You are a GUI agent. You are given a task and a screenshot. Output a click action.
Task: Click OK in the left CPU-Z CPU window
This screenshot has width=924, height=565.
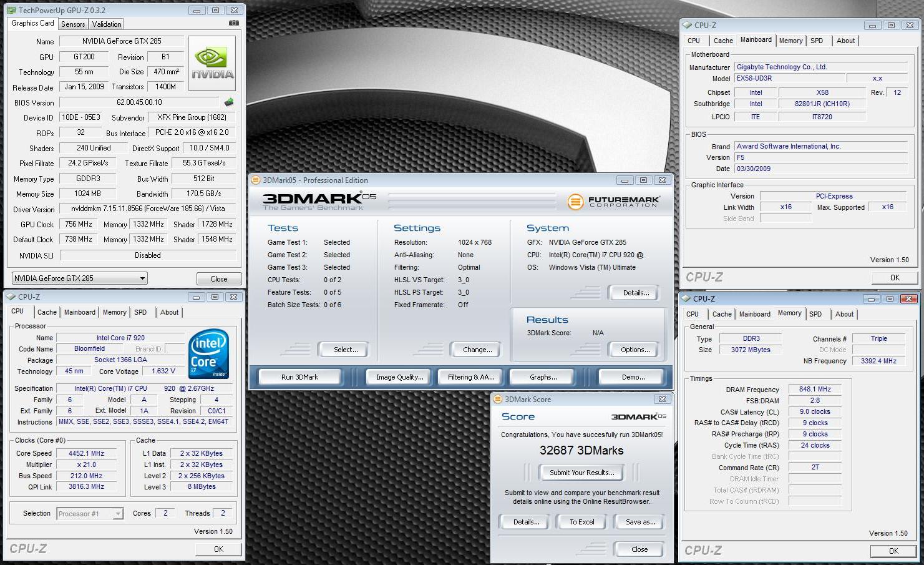click(x=218, y=549)
